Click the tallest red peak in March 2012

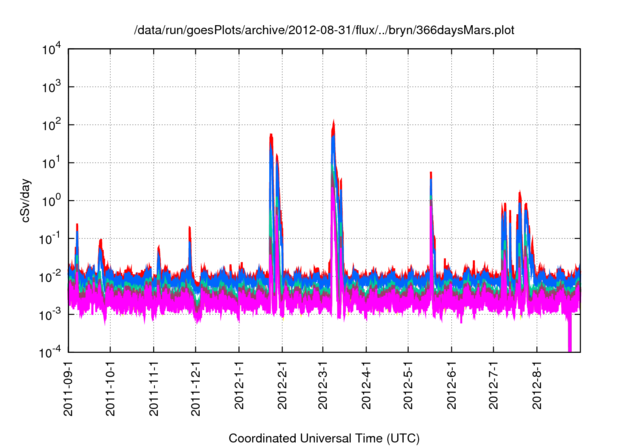(333, 125)
